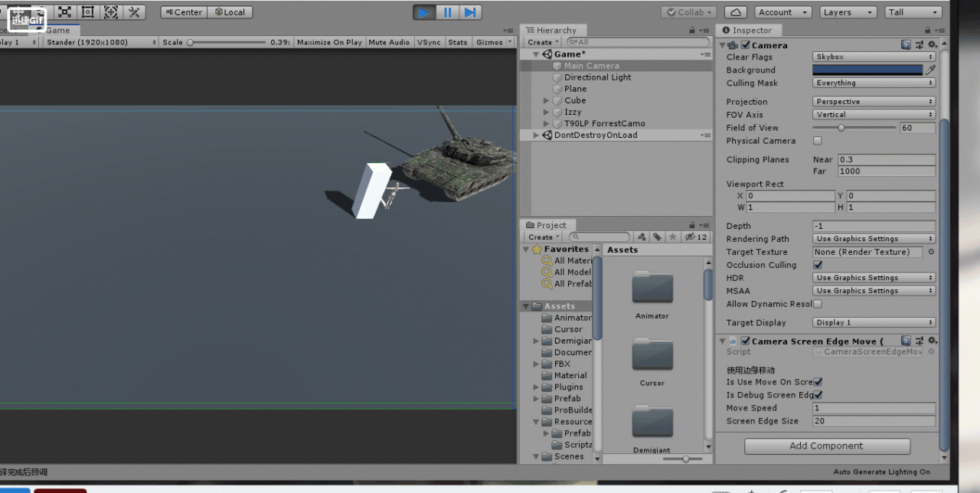Expand the Cube object in Hierarchy
This screenshot has height=493, width=980.
tap(546, 100)
